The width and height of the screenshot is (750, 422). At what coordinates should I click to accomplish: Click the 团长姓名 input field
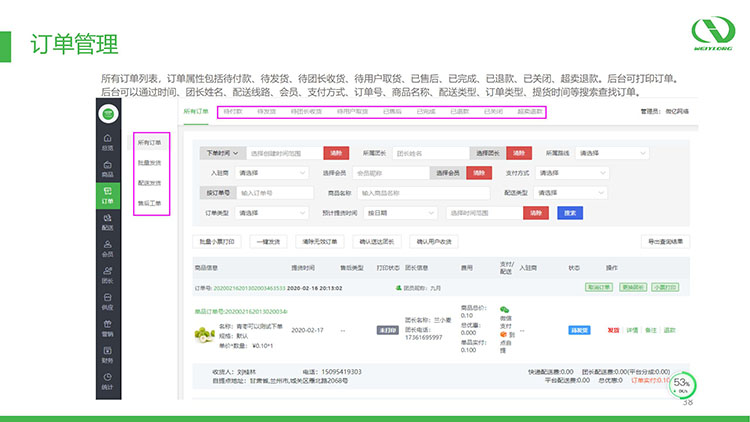coord(430,153)
